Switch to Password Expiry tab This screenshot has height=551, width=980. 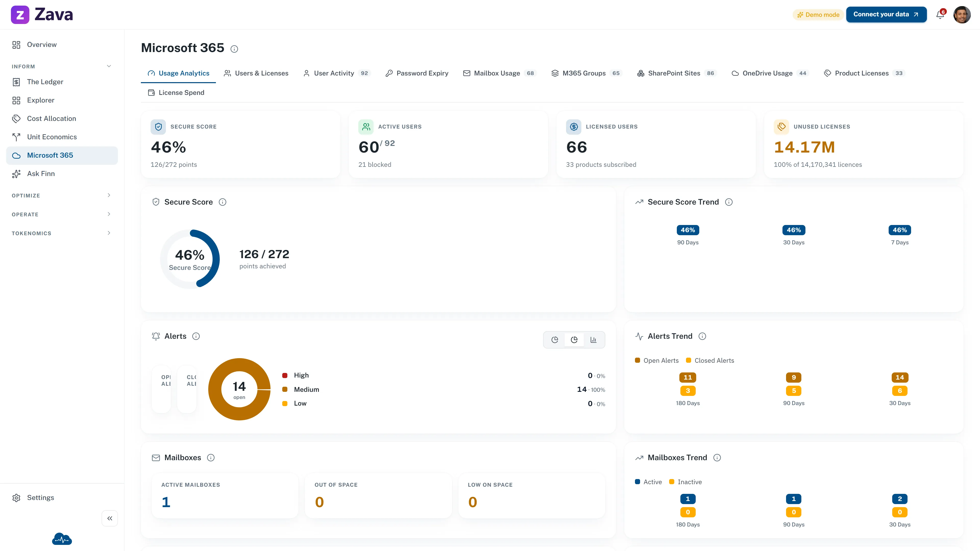[417, 73]
